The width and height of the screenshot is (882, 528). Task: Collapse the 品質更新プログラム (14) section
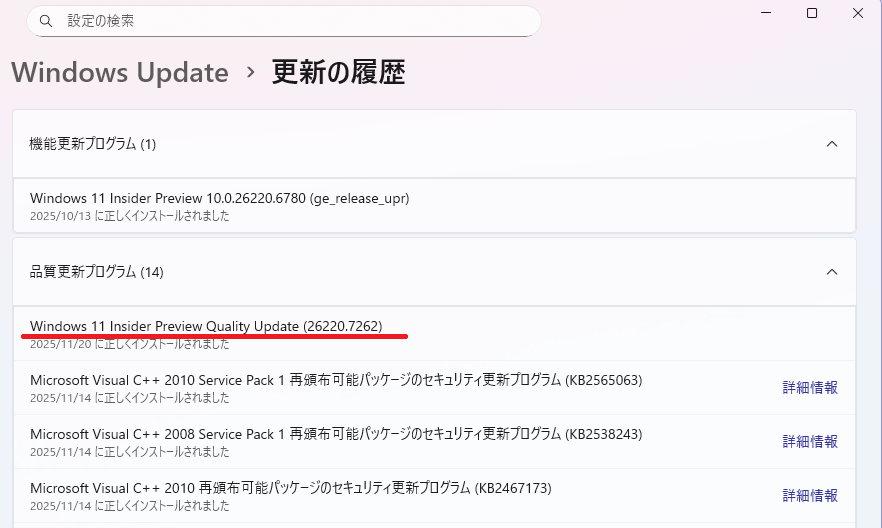832,272
